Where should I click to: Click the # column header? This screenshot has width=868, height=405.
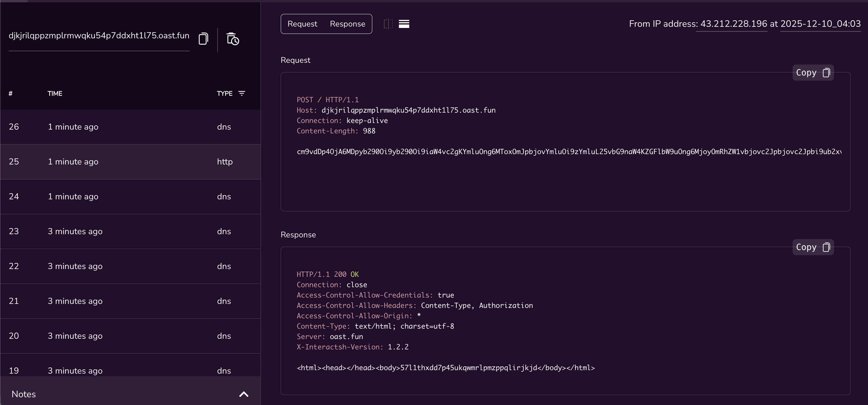pyautogui.click(x=10, y=93)
